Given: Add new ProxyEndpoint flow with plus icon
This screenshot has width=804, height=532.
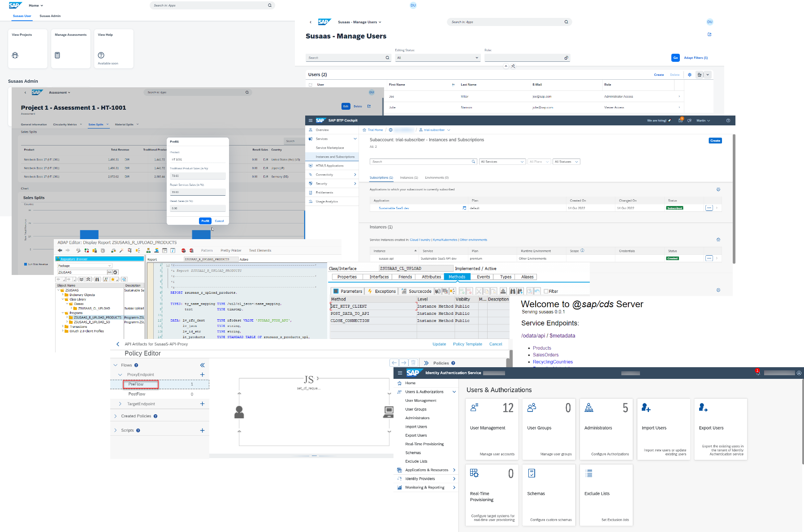Looking at the screenshot, I should pos(202,374).
